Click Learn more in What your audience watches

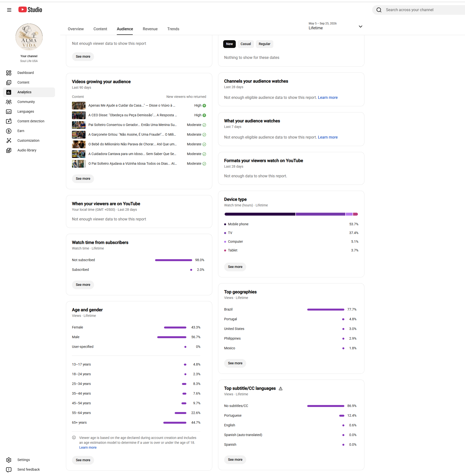coord(328,137)
